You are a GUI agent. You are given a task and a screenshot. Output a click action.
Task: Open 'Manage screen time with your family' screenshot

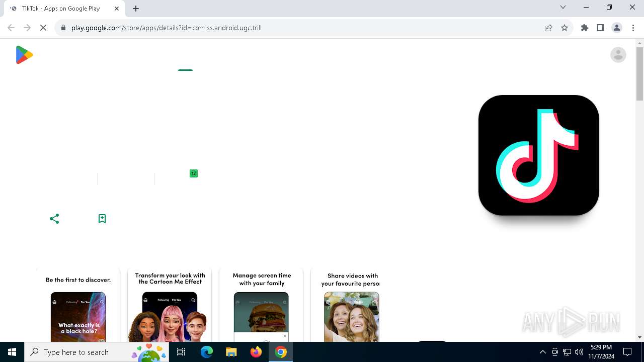click(262, 305)
